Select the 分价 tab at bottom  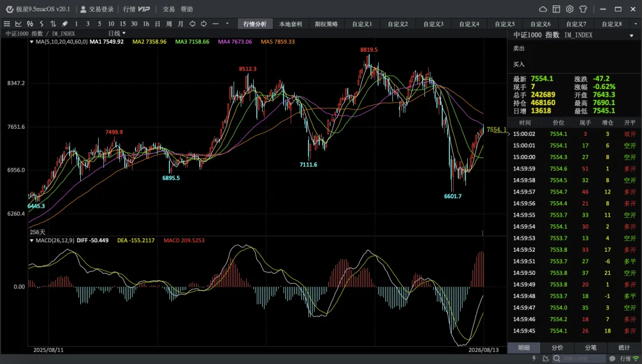tap(557, 347)
